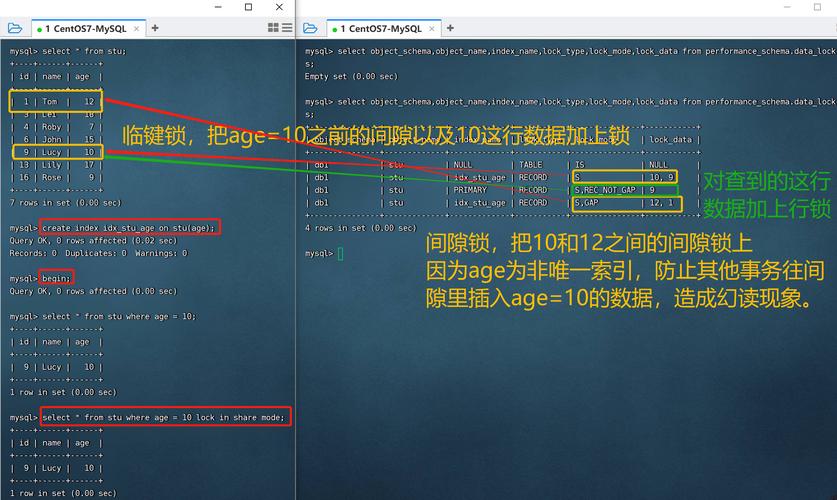
Task: Click 'select * from stu where age = 10;' command
Action: (x=119, y=316)
